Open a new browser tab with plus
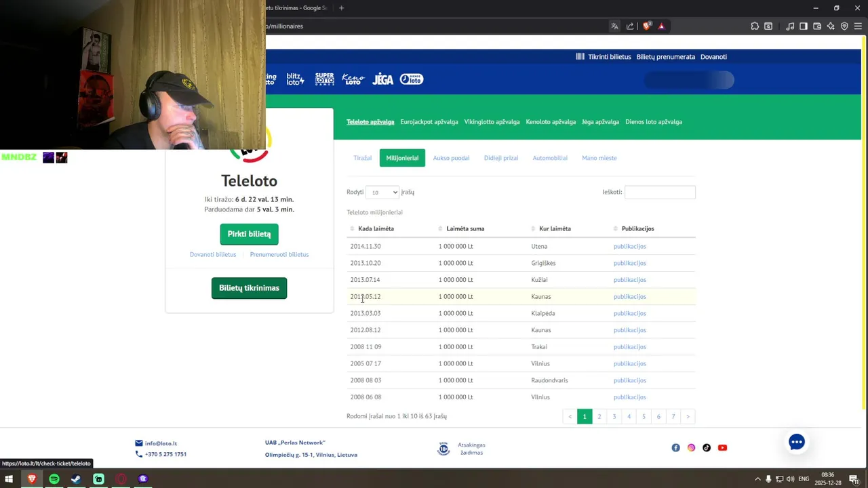The height and width of the screenshot is (488, 868). pyautogui.click(x=341, y=8)
